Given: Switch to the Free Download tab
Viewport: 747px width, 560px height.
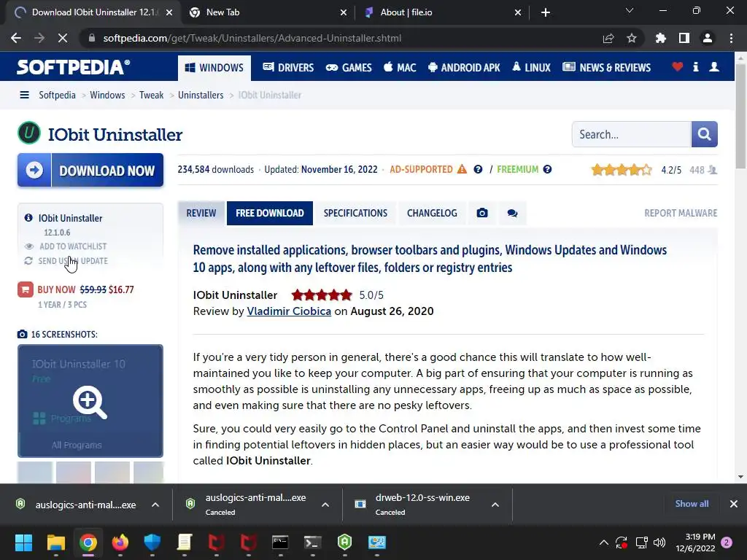Looking at the screenshot, I should pyautogui.click(x=270, y=213).
